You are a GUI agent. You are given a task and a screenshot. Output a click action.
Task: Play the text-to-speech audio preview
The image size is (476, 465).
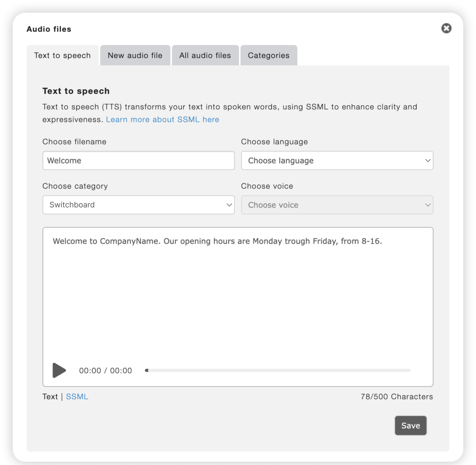pyautogui.click(x=59, y=370)
